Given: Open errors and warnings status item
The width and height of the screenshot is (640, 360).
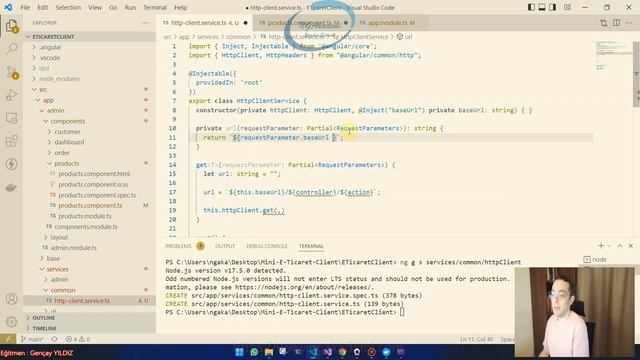Looking at the screenshot, I should [78, 339].
